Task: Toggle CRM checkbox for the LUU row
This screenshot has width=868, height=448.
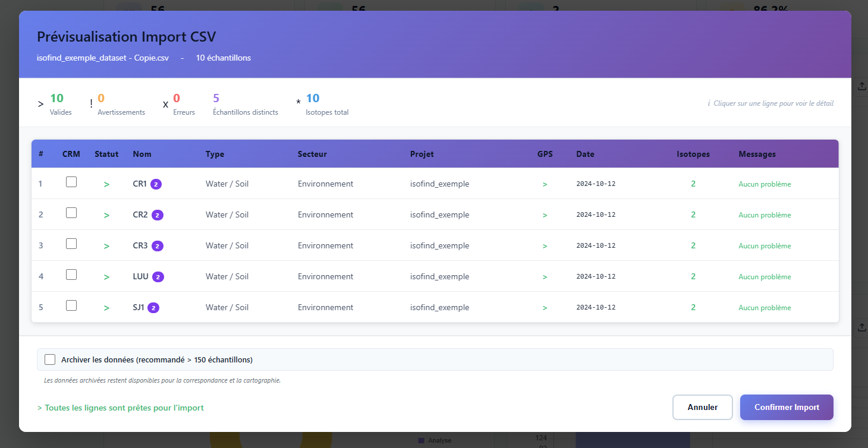Action: (x=71, y=275)
